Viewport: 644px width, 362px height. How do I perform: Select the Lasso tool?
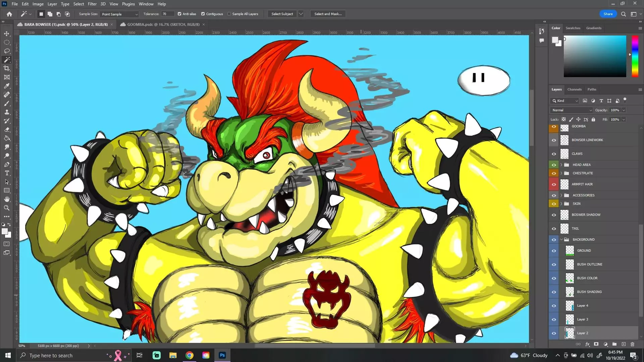(x=7, y=51)
